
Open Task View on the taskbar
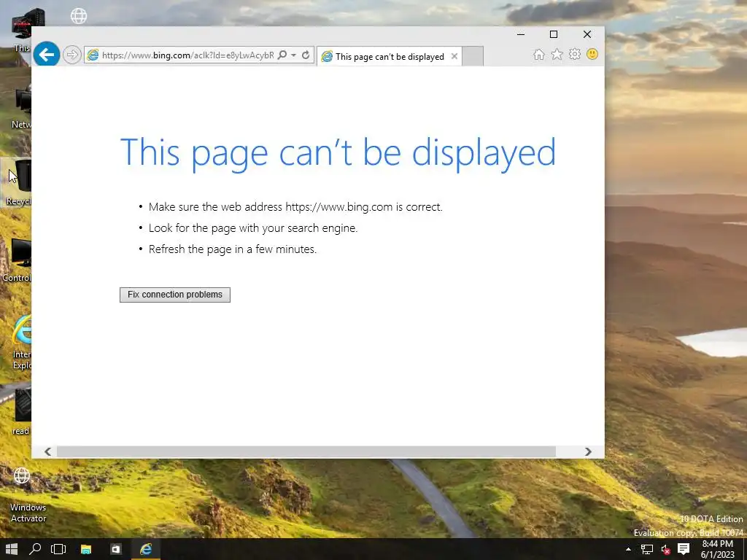pos(58,549)
